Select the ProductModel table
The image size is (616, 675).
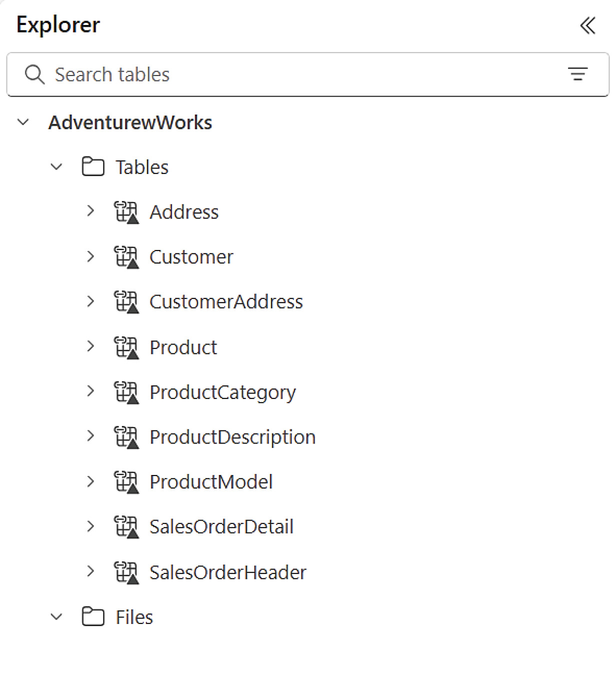click(x=211, y=482)
